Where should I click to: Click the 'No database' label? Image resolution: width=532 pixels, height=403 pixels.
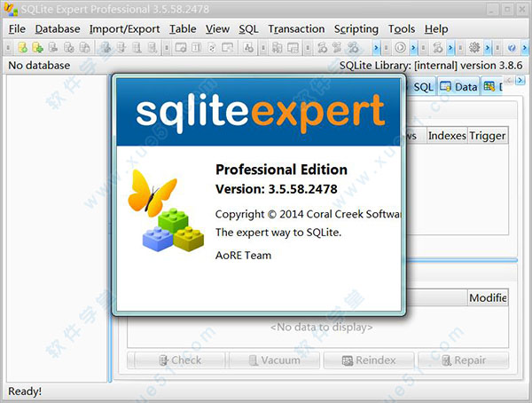point(39,65)
